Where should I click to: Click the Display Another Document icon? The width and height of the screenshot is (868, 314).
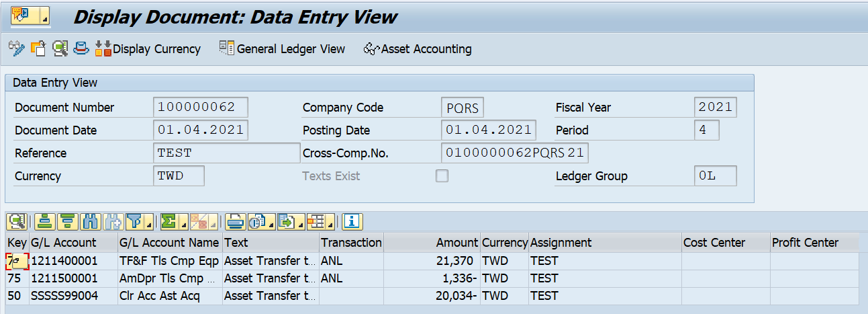(38, 48)
